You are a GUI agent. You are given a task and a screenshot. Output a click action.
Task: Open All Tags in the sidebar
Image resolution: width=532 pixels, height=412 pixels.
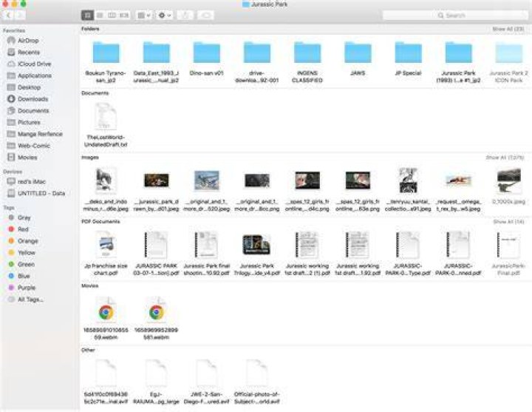[x=30, y=300]
